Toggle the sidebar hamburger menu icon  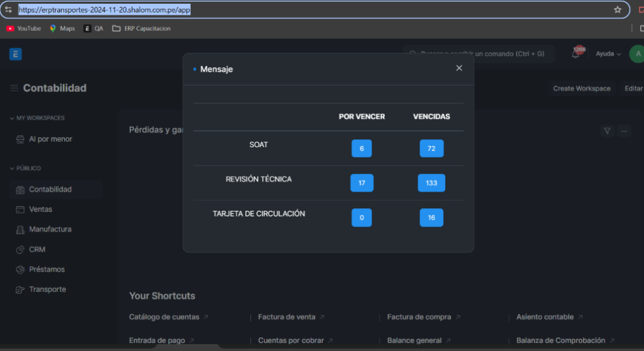[x=14, y=88]
